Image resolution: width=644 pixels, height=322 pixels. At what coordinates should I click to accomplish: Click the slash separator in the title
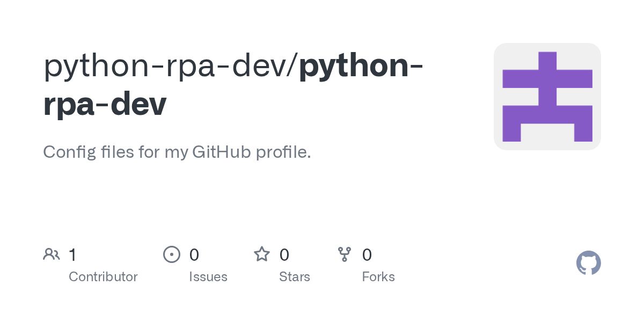pos(294,65)
